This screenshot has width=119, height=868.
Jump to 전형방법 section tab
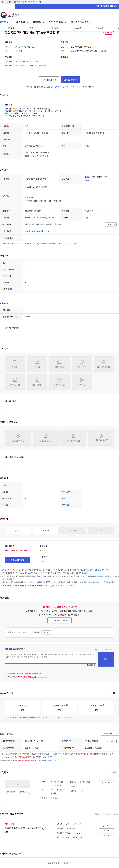(99, 28)
